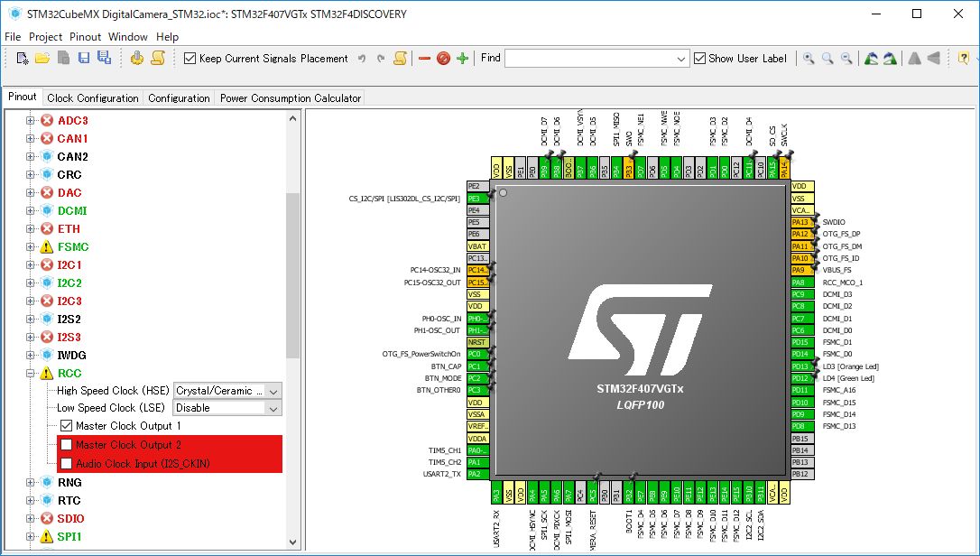Click the zoom in magnifier icon

(809, 57)
